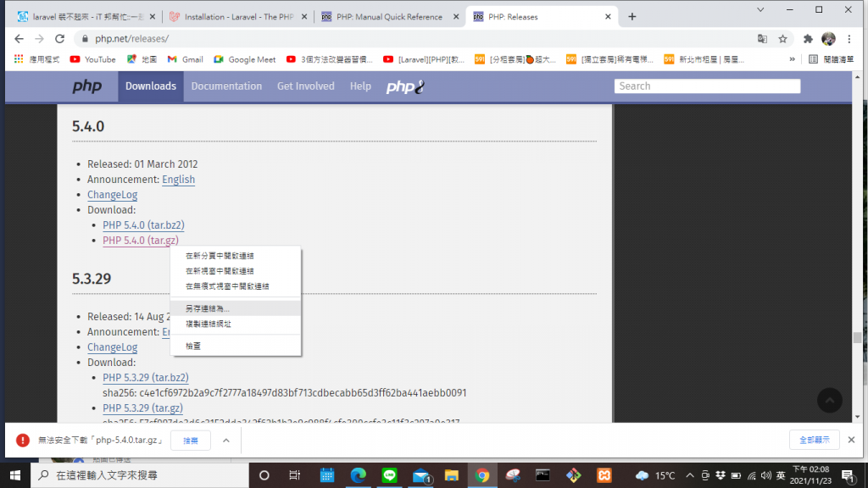Choose 另存連結為 from context menu
This screenshot has width=868, height=488.
point(236,308)
